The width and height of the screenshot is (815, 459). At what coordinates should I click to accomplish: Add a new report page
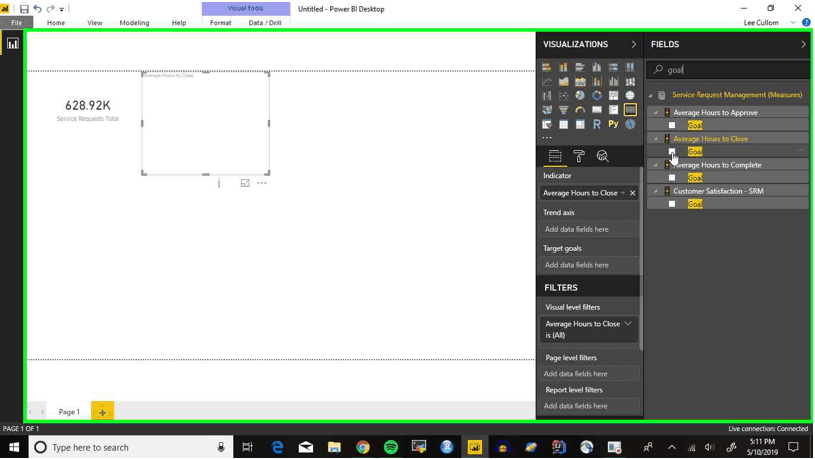coord(102,412)
